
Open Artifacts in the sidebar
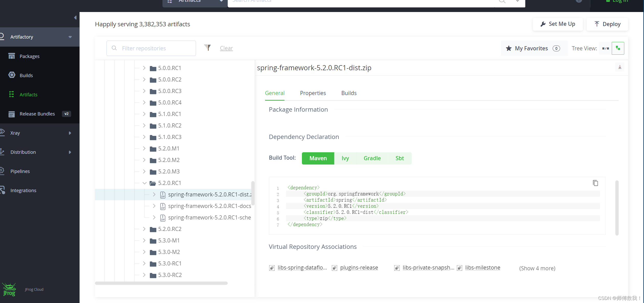click(28, 95)
